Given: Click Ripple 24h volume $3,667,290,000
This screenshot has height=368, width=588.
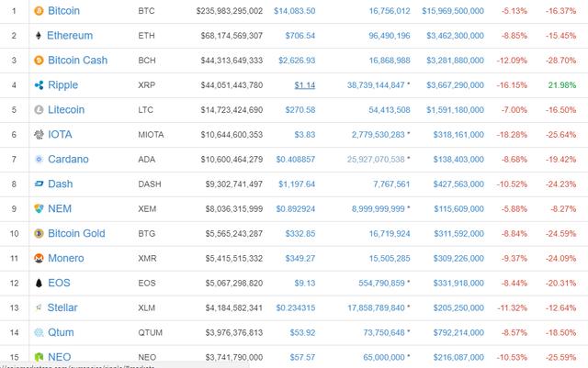Looking at the screenshot, I should (455, 85).
